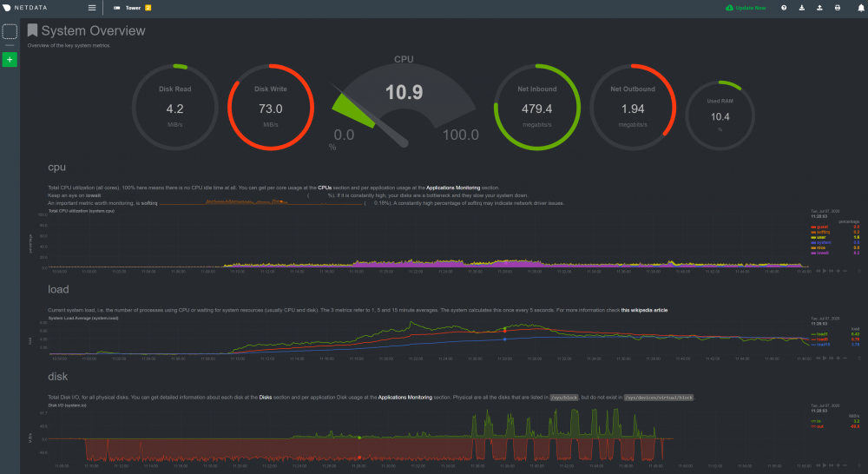Click the dashed-square workspace icon in the sidebar
The image size is (868, 474).
point(10,31)
